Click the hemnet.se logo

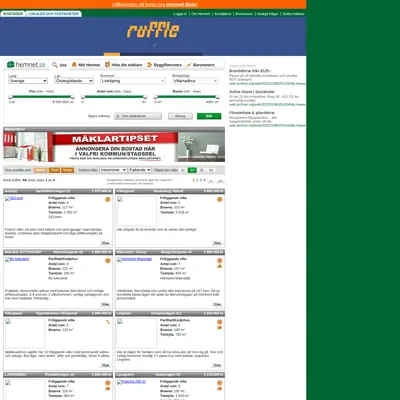pos(26,65)
